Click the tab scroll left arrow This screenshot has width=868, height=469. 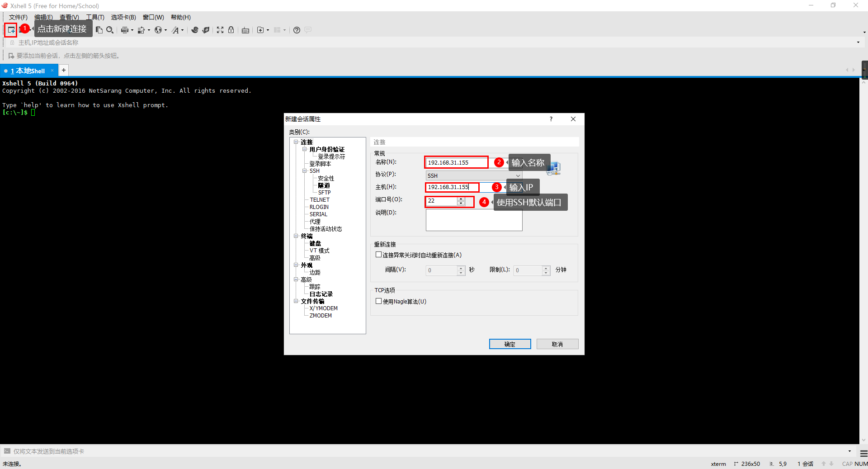847,70
